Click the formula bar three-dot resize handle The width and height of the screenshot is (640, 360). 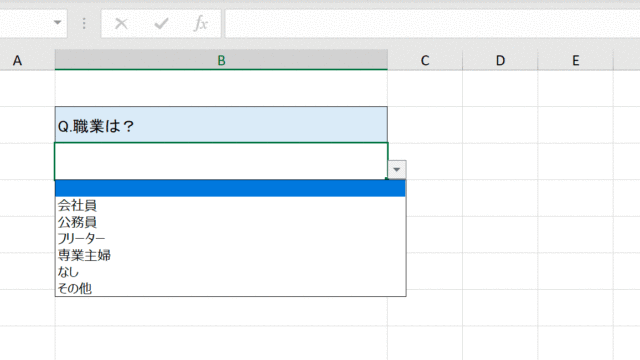[x=84, y=24]
